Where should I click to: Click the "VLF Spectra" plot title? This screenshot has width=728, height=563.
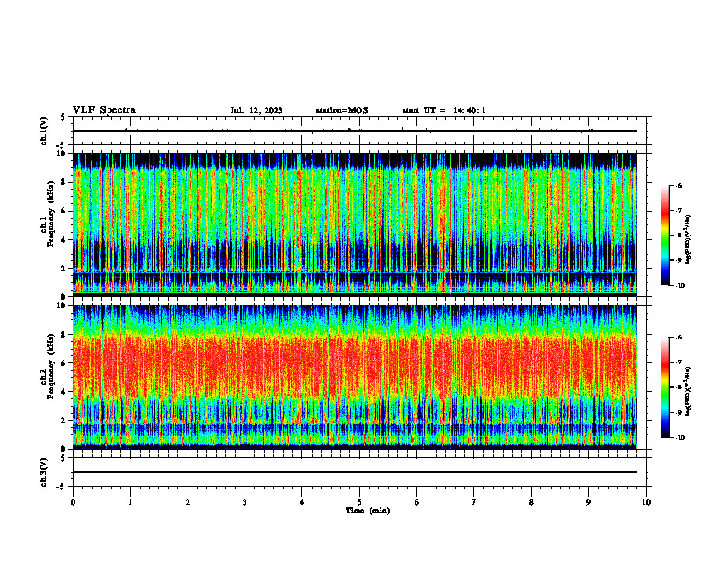(x=104, y=110)
